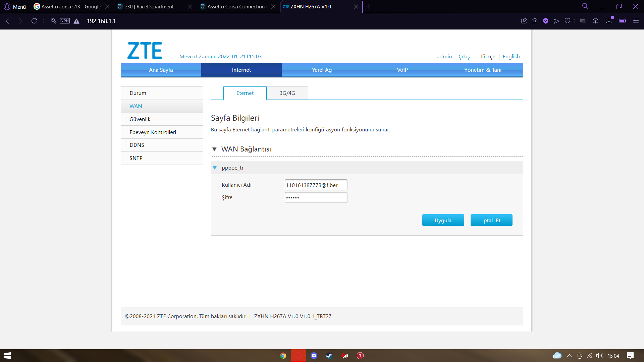Open the Yerel Ağ menu
Image resolution: width=644 pixels, height=362 pixels.
[x=322, y=70]
